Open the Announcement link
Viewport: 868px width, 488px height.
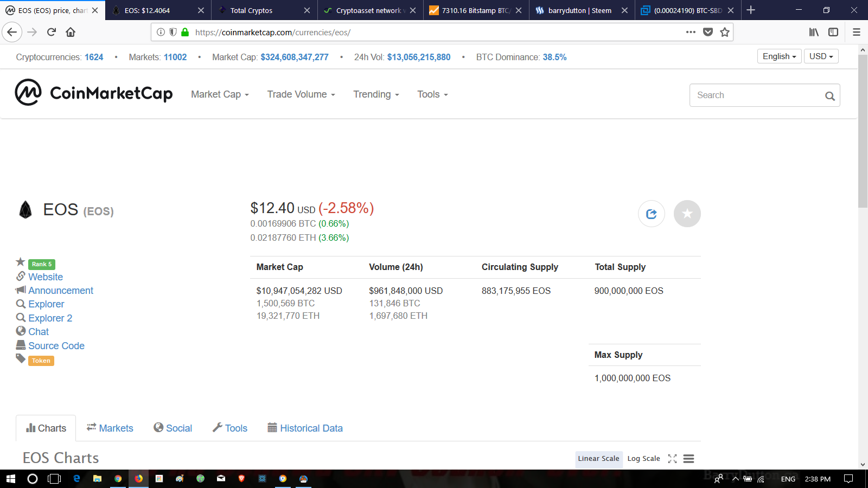[61, 291]
